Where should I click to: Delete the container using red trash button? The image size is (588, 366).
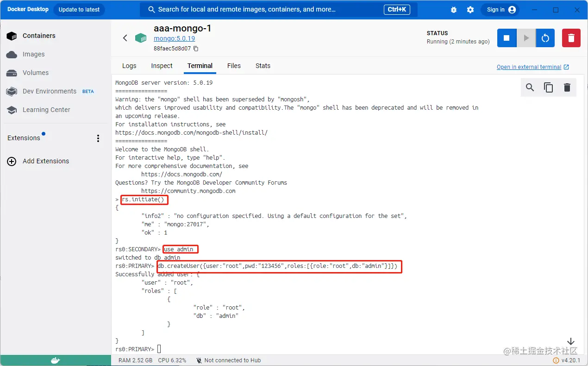pos(571,38)
